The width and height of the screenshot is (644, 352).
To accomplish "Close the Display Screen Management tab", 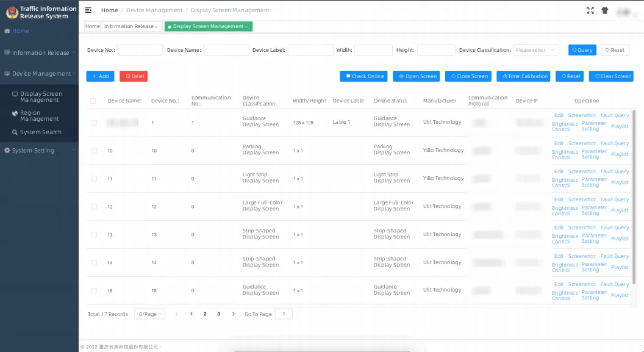I will [246, 27].
